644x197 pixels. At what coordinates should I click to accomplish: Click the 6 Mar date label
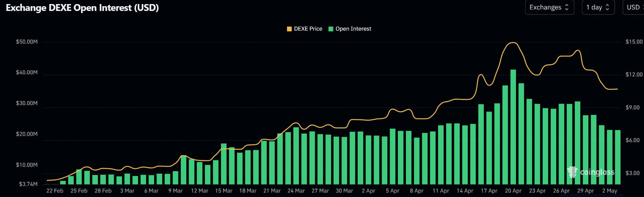pos(151,191)
